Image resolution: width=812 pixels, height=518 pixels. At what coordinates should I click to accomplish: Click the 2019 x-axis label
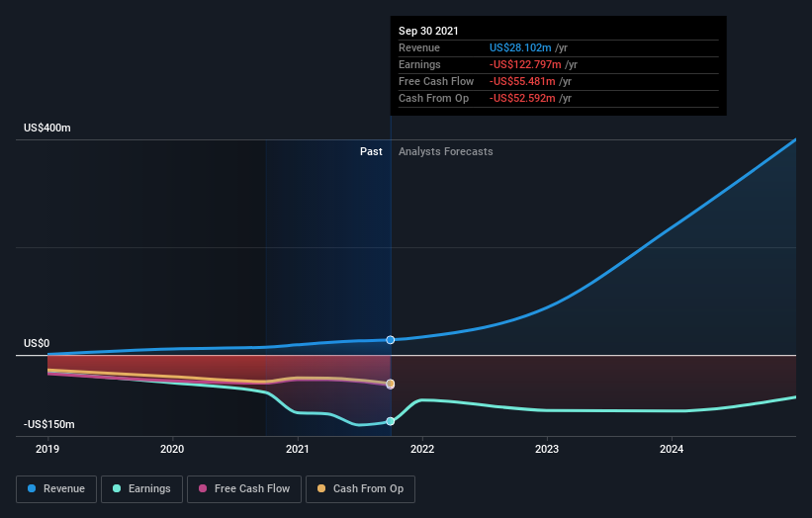pyautogui.click(x=47, y=449)
